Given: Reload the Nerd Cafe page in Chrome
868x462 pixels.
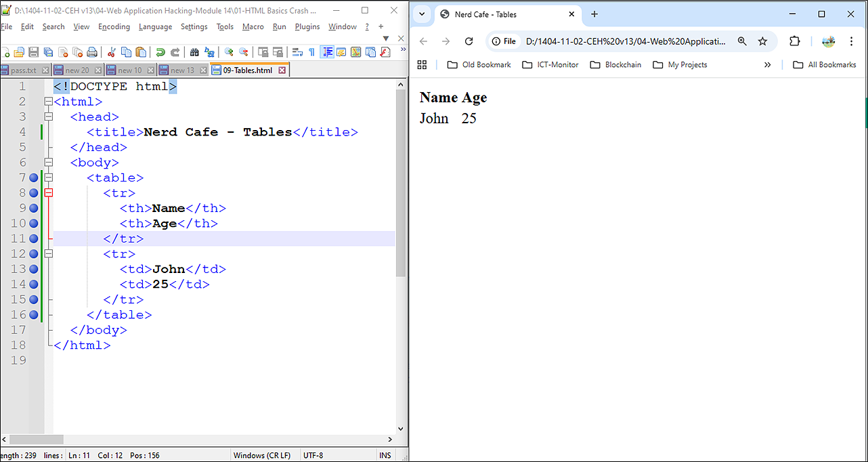Looking at the screenshot, I should tap(469, 41).
